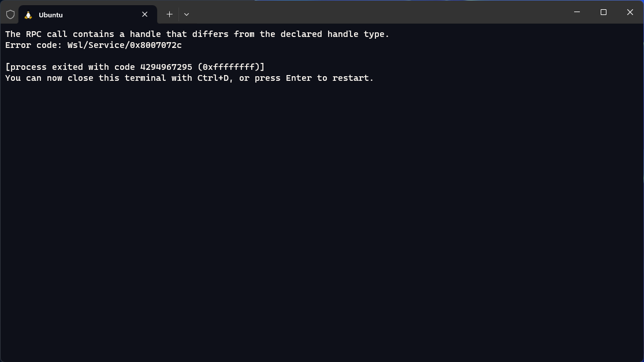The image size is (644, 362).
Task: Click the Error code label text
Action: pos(32,44)
